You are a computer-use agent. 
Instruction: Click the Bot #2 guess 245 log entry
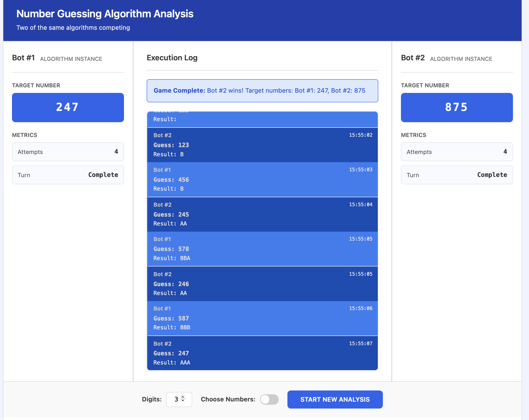coord(262,214)
